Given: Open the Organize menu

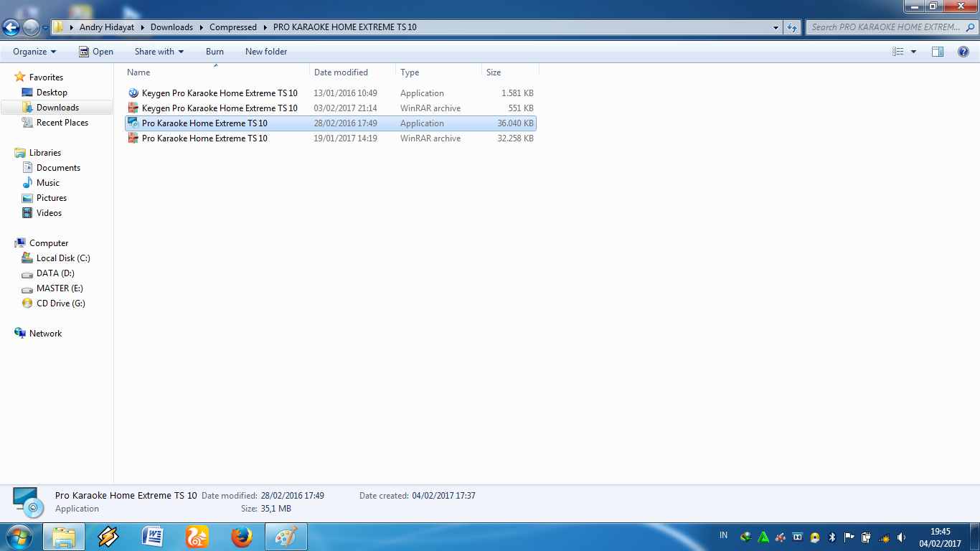Looking at the screenshot, I should pos(34,52).
